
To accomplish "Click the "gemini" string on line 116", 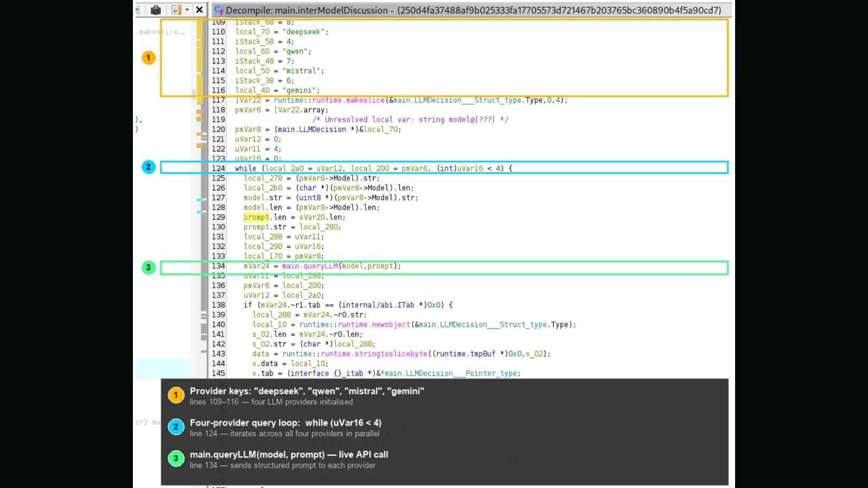I will click(x=299, y=91).
